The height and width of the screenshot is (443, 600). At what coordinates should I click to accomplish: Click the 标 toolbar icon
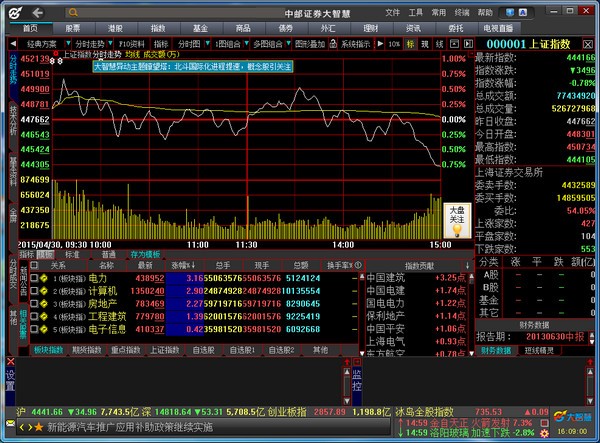(x=410, y=44)
